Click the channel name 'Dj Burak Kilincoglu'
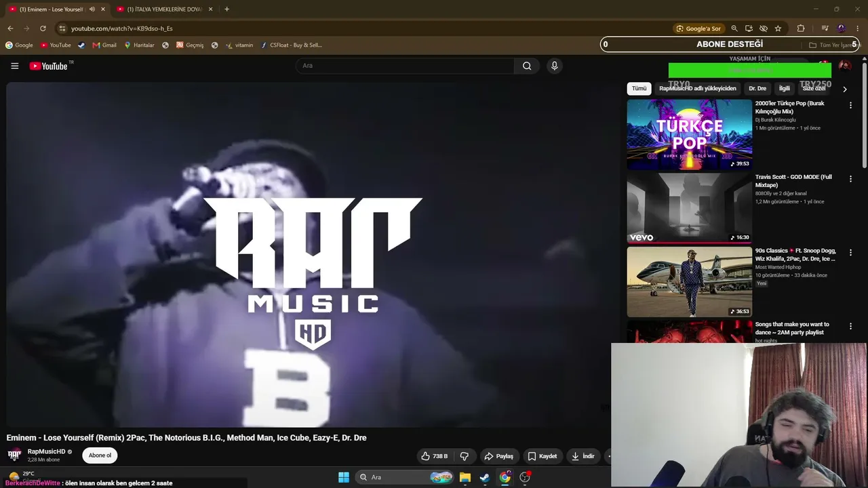868x488 pixels. (x=776, y=120)
